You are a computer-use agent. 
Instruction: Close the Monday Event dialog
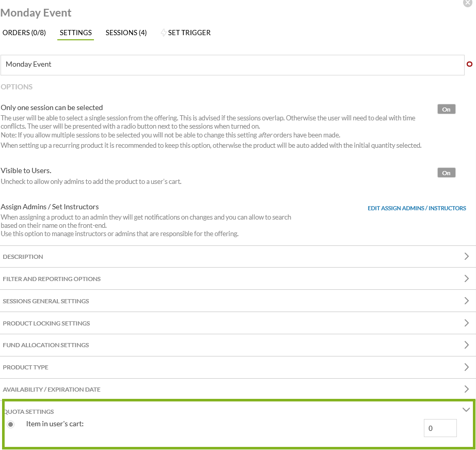point(469,2)
